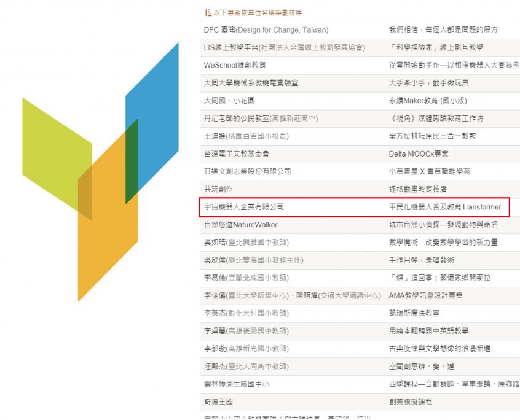Select DFC 臺灣 (Design for Change, Taiwan) cell
Screen dimensions: 520x420
pos(266,30)
